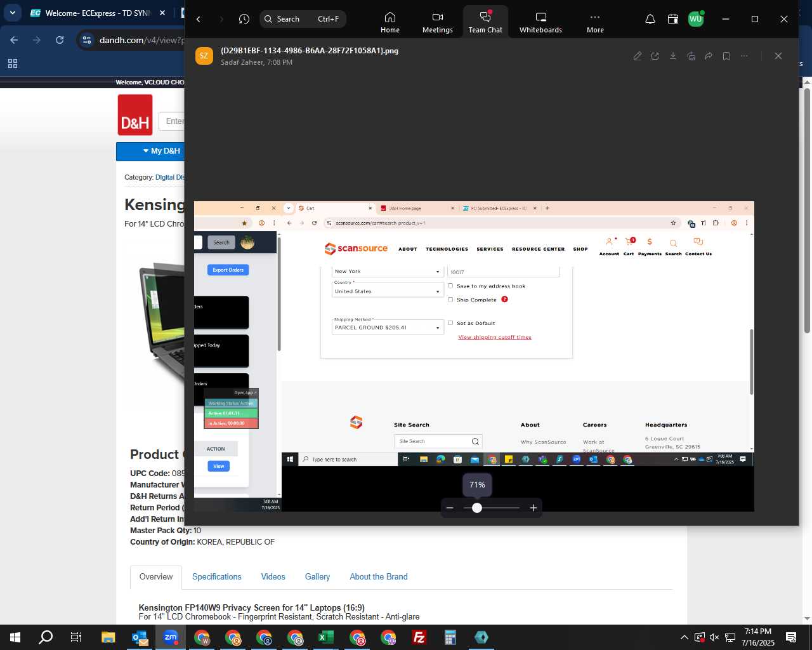This screenshot has width=812, height=650.
Task: Click the Zoom search box
Action: [303, 19]
